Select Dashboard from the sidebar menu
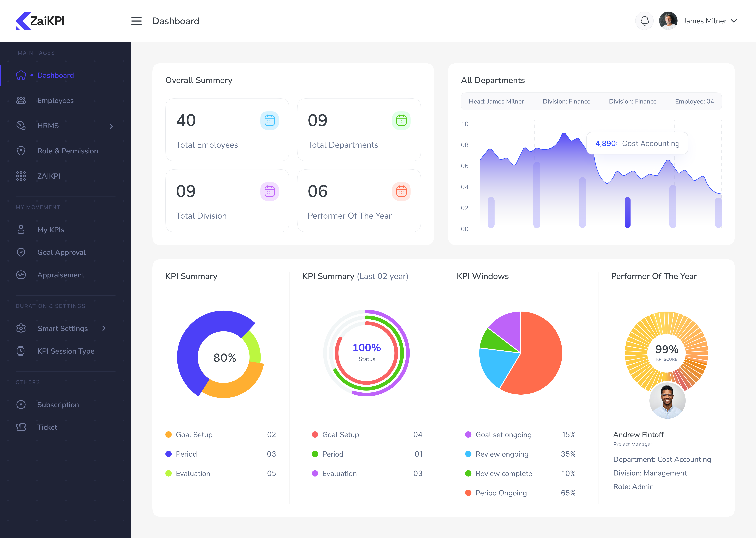756x538 pixels. tap(55, 75)
